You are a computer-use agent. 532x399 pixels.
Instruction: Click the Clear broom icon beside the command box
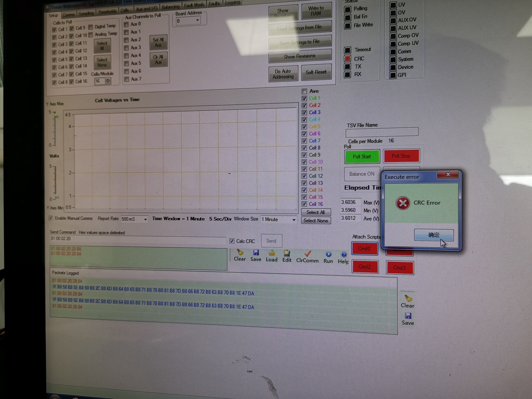click(240, 252)
